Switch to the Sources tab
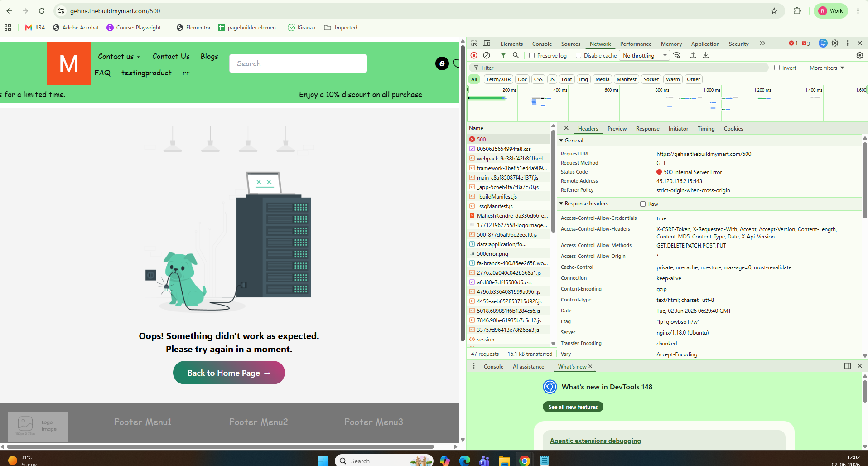Screen dimensions: 868x466 (x=570, y=44)
